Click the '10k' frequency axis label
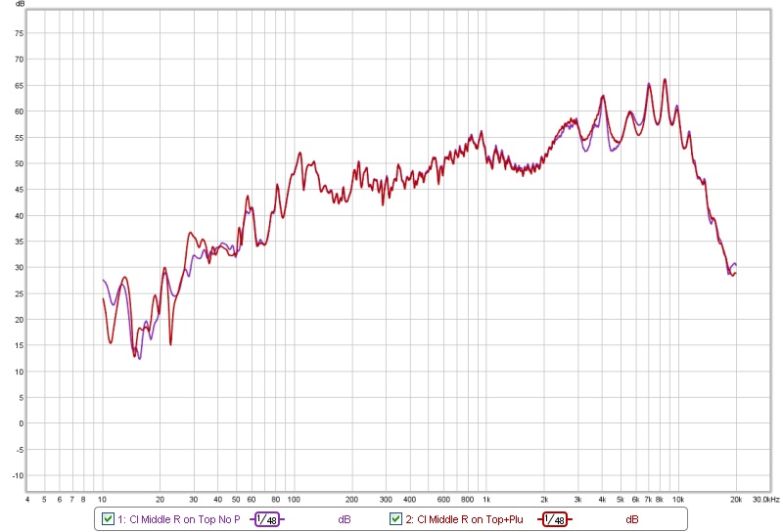The width and height of the screenshot is (783, 532). click(x=677, y=499)
